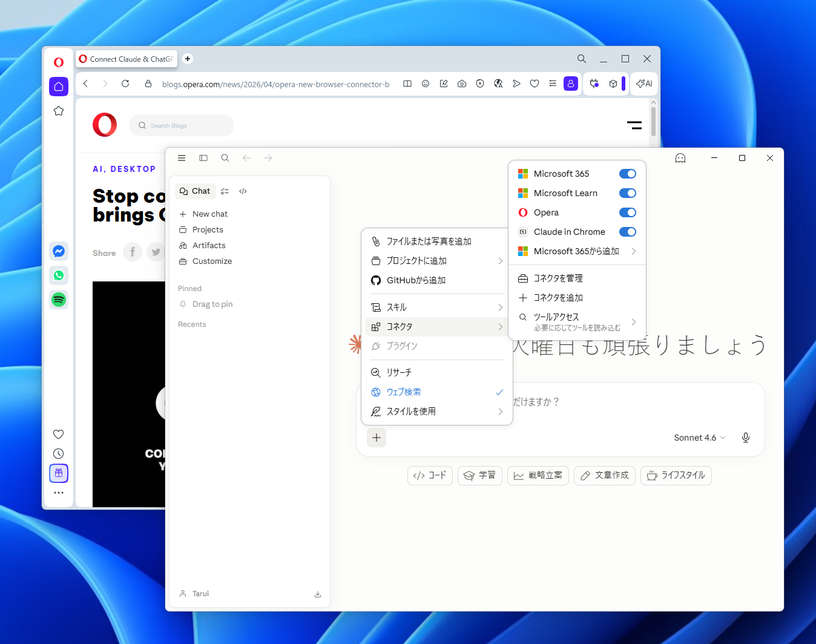Click the Aria AI icon in Opera's toolbar
The height and width of the screenshot is (644, 816).
tap(643, 84)
